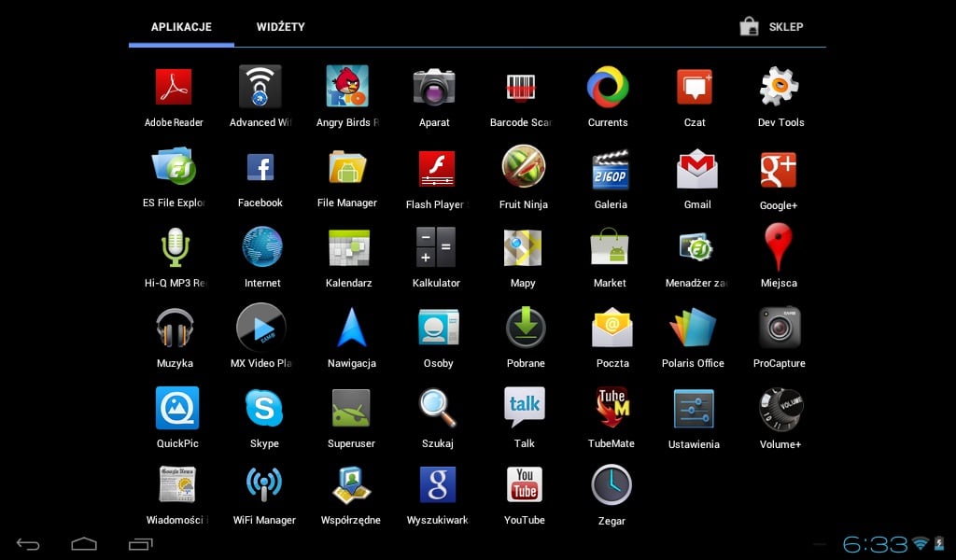Open the Superuser app
The width and height of the screenshot is (956, 560).
[351, 408]
